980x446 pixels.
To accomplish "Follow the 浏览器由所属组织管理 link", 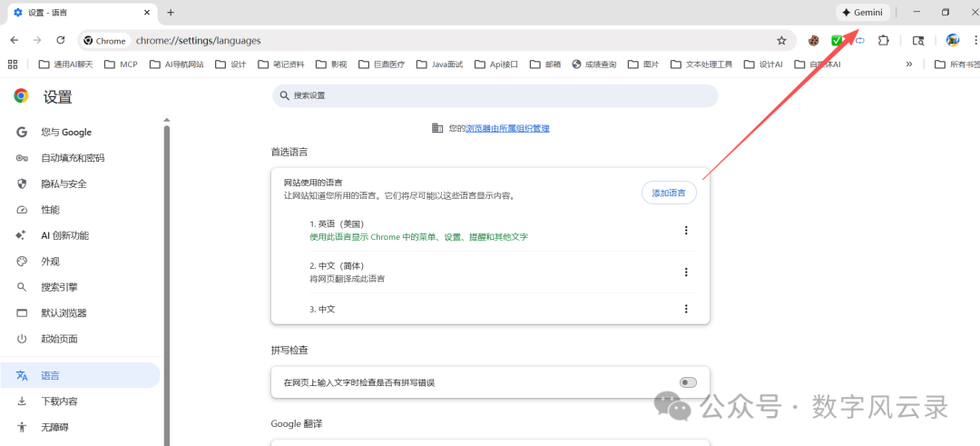I will [507, 128].
